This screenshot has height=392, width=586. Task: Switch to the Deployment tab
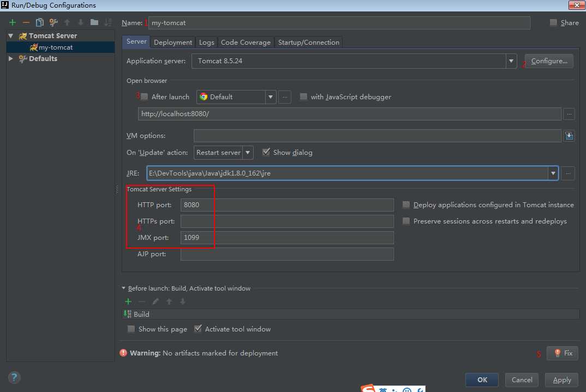point(172,43)
